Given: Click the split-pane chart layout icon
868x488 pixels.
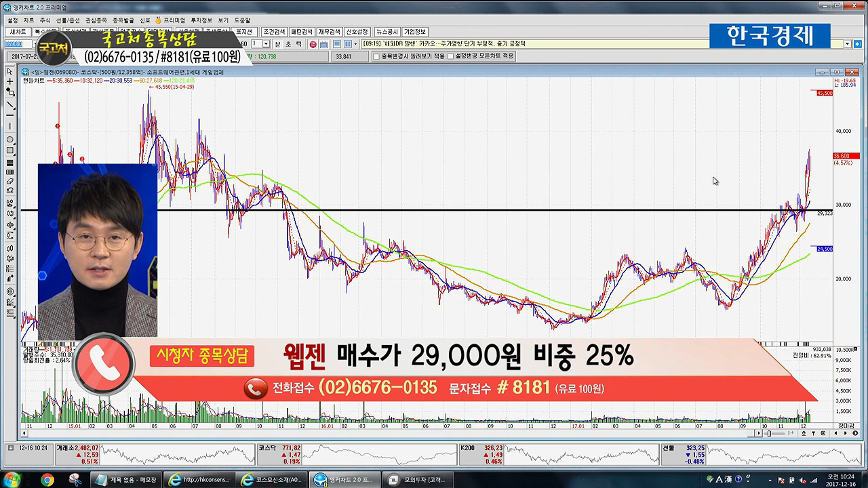Looking at the screenshot, I should (347, 44).
